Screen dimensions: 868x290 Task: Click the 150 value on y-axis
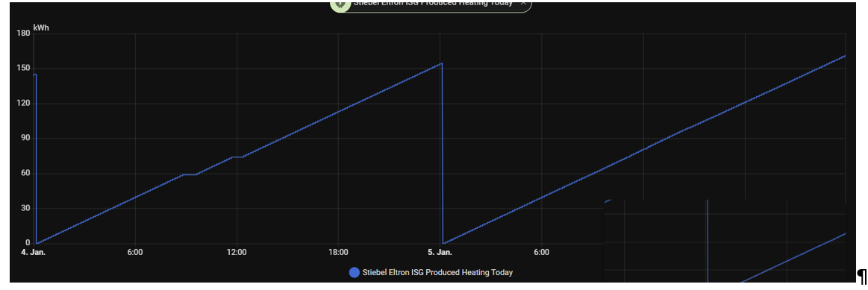(x=24, y=69)
